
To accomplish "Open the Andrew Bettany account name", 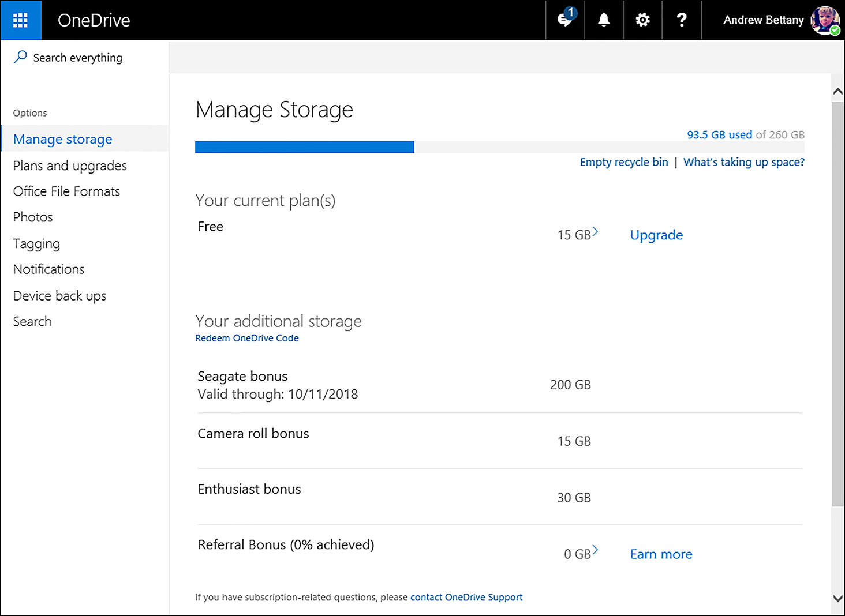I will [x=763, y=20].
